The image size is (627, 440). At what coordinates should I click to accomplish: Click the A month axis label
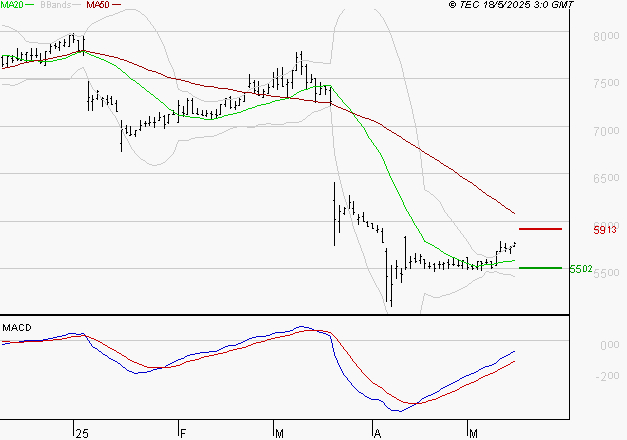377,434
